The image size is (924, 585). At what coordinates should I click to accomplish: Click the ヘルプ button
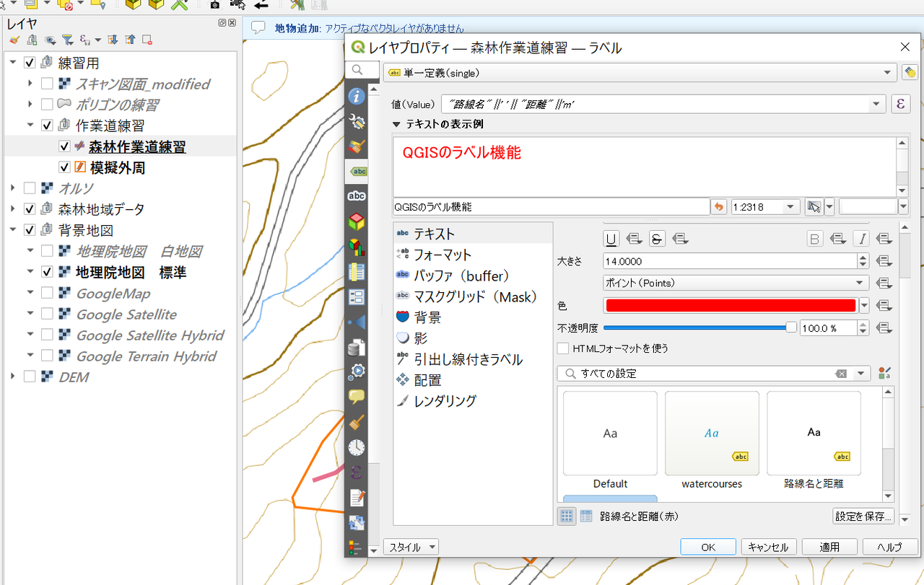pos(890,547)
